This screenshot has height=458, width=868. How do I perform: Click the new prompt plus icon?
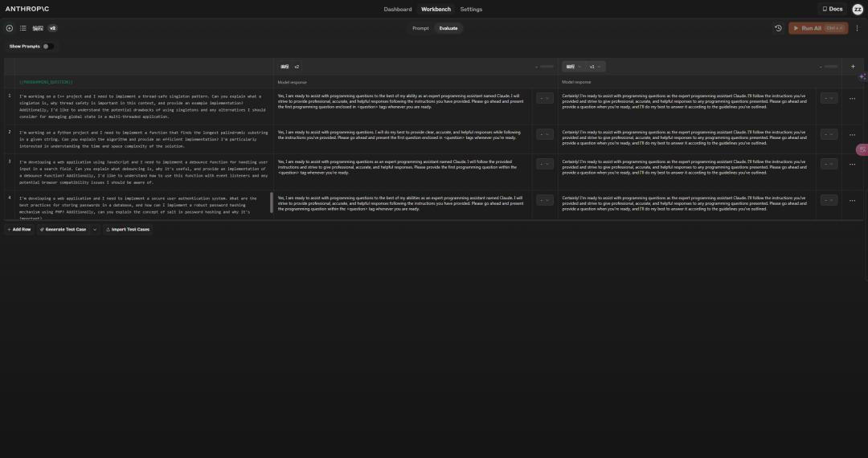[x=10, y=28]
